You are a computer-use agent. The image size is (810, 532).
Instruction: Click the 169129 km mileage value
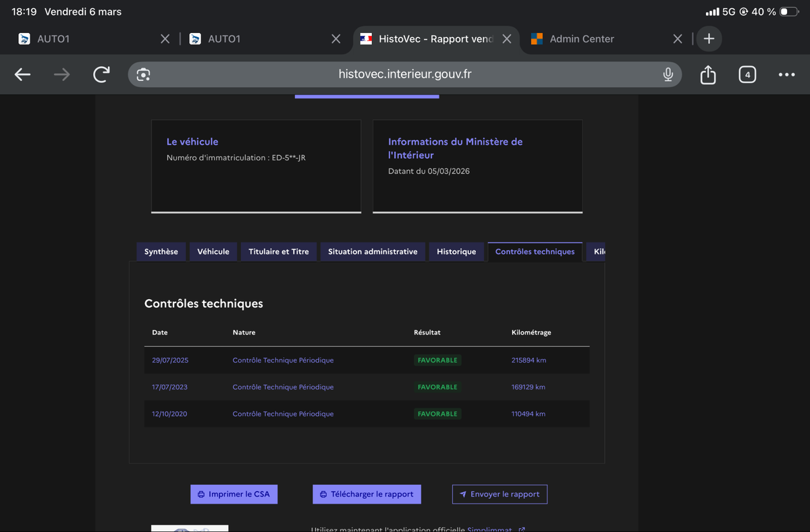(x=529, y=388)
